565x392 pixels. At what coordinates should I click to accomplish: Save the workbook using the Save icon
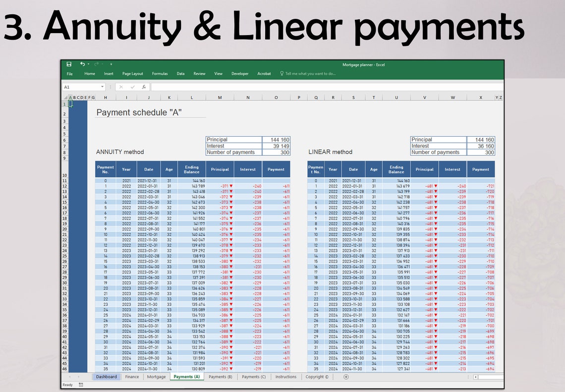click(68, 63)
